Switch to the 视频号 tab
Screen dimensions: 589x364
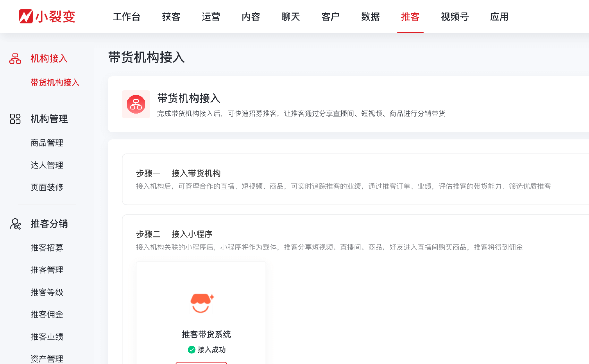[x=455, y=17]
